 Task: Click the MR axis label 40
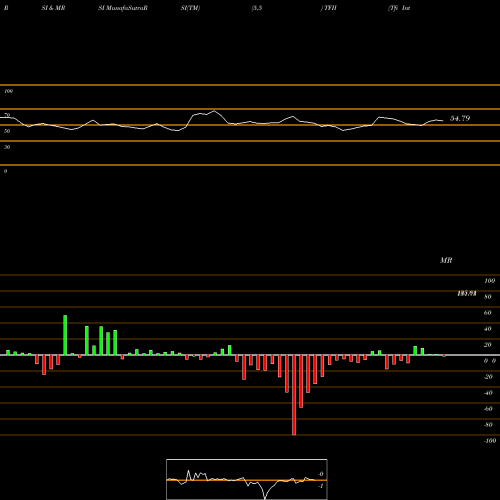pos(488,329)
